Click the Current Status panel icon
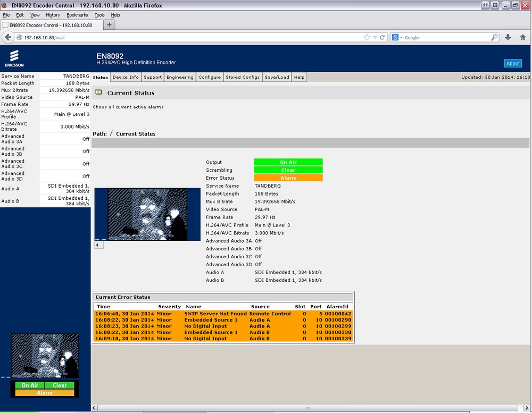This screenshot has width=532, height=413. click(x=99, y=92)
